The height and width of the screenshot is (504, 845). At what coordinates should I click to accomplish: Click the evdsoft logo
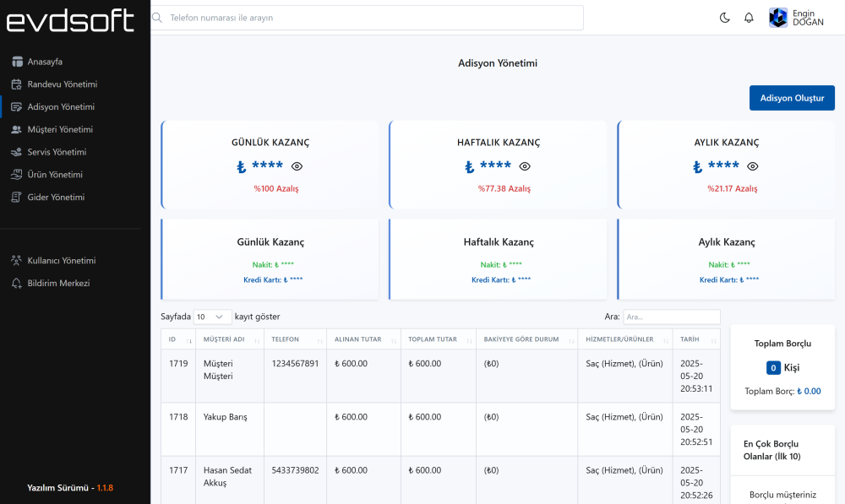71,20
